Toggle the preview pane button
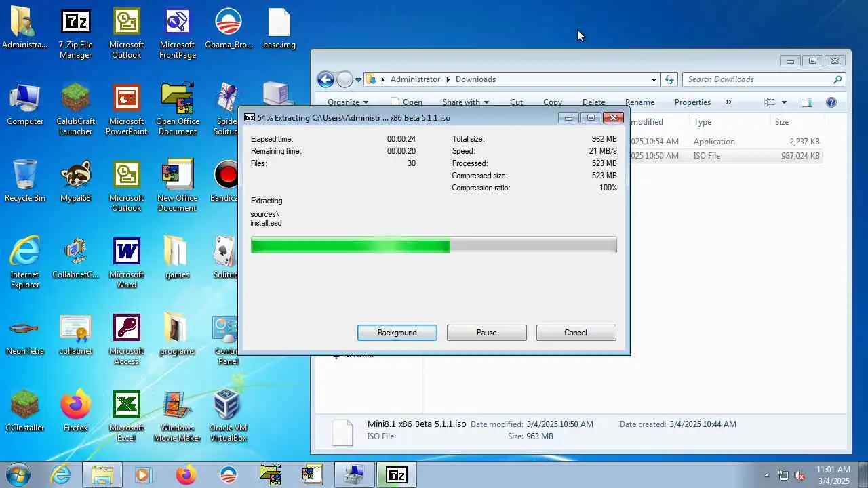The height and width of the screenshot is (488, 868). 806,102
